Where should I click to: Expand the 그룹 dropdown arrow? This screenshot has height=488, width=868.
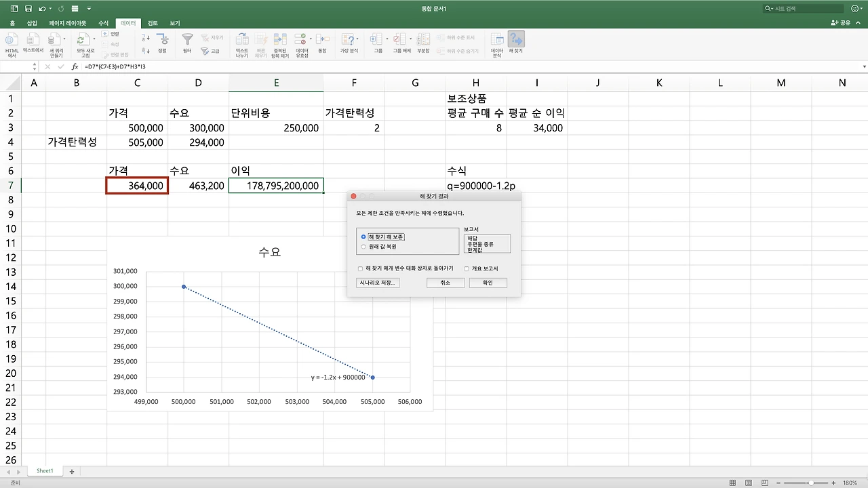click(386, 39)
